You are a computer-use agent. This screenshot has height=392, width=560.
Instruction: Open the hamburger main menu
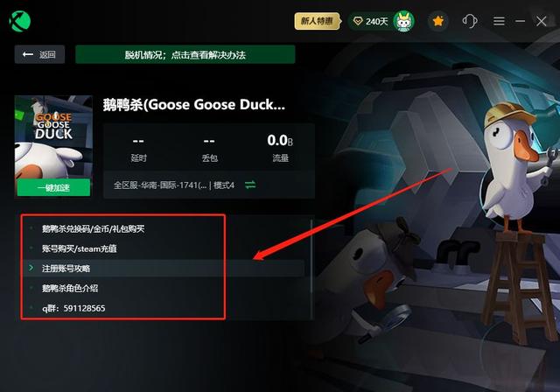pyautogui.click(x=499, y=21)
